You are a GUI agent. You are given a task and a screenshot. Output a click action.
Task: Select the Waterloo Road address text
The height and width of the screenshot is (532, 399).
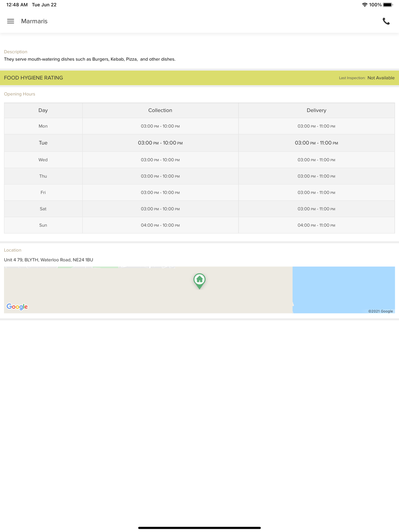pos(49,260)
